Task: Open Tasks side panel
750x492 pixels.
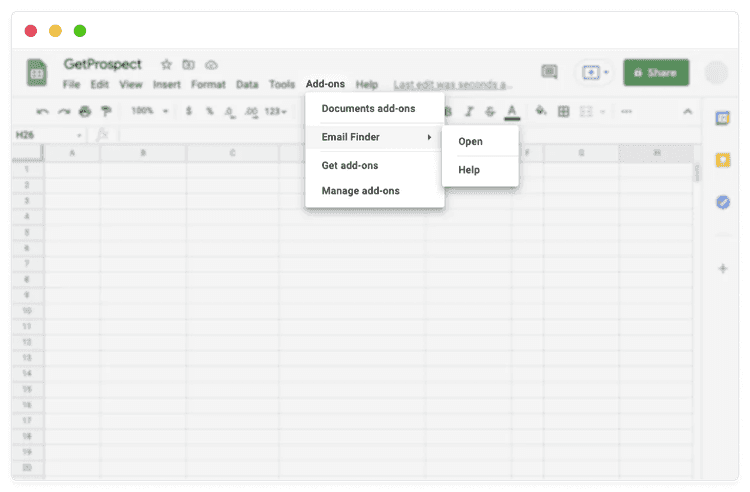Action: pyautogui.click(x=723, y=202)
